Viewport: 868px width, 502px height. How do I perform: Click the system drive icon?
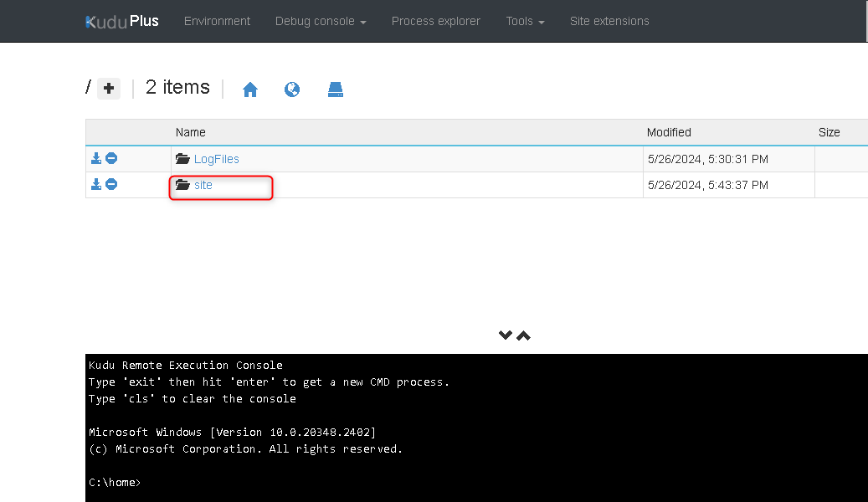[x=336, y=90]
